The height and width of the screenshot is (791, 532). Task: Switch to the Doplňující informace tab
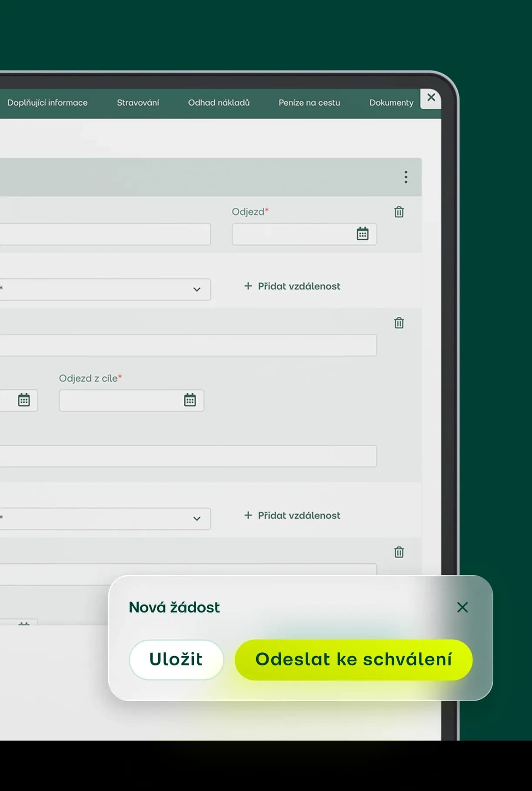click(47, 103)
